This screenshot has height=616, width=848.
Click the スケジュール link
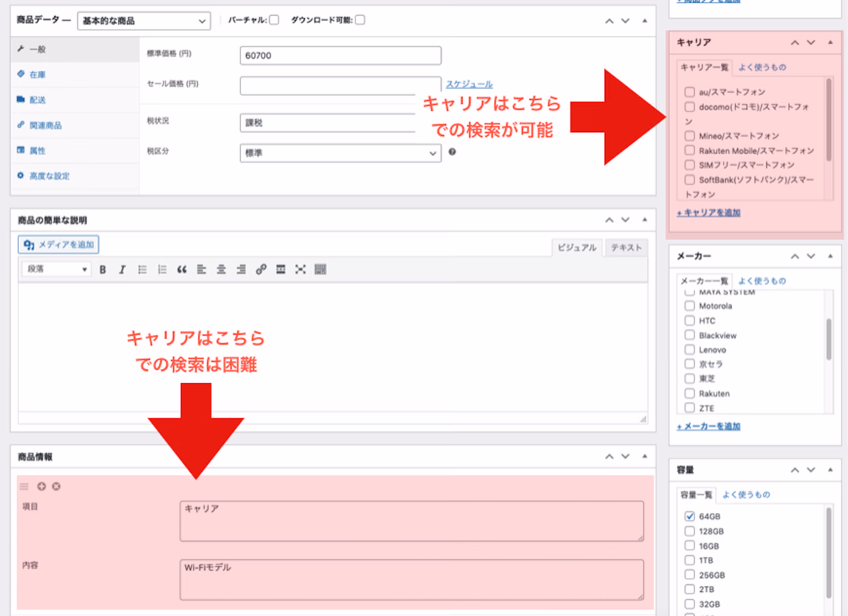pos(469,84)
